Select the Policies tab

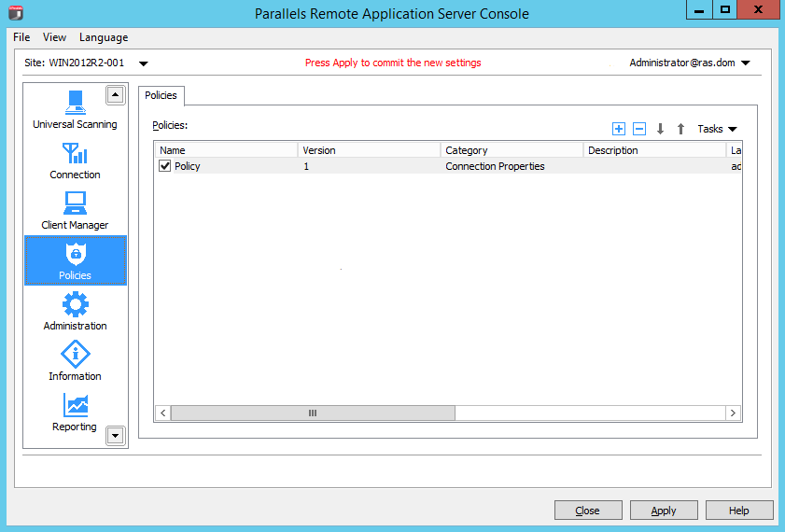pyautogui.click(x=161, y=95)
